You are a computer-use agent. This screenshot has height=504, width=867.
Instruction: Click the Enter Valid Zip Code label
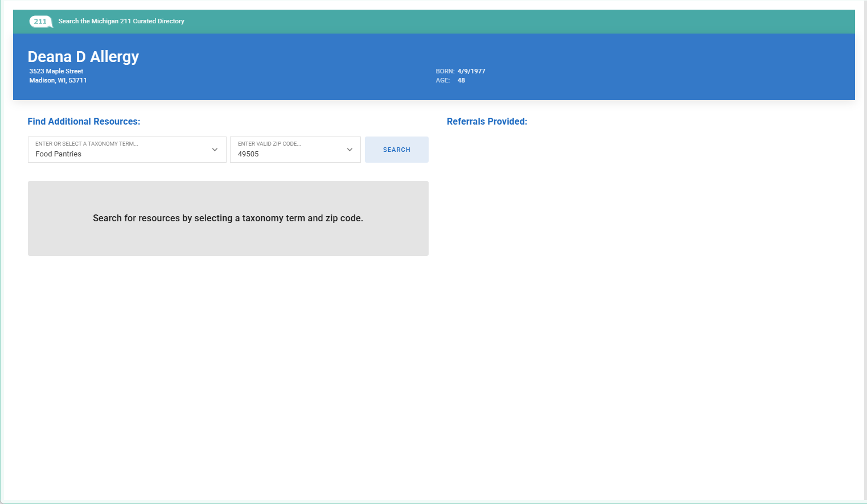coord(269,144)
